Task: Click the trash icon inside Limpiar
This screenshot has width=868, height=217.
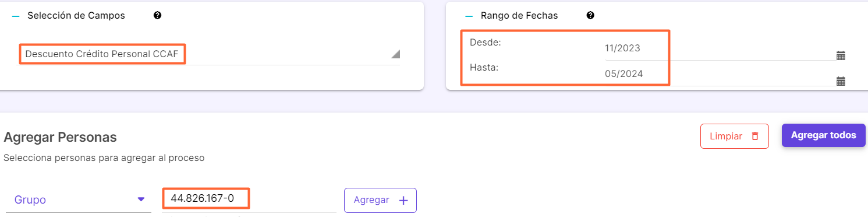Action: (x=755, y=136)
